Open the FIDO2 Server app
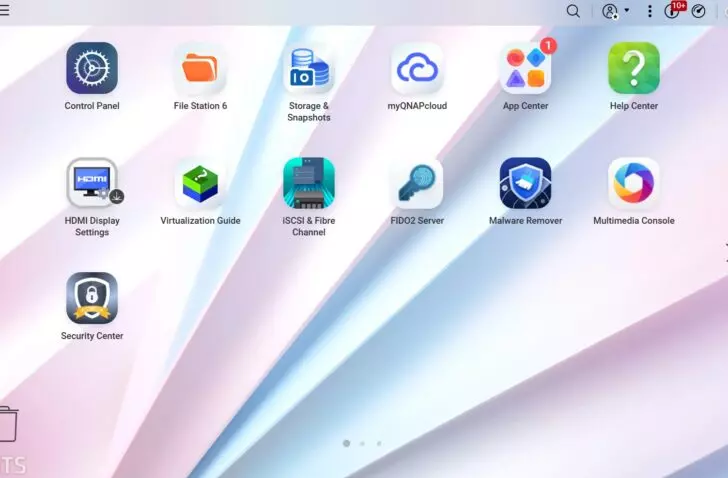The width and height of the screenshot is (728, 478). (x=417, y=183)
